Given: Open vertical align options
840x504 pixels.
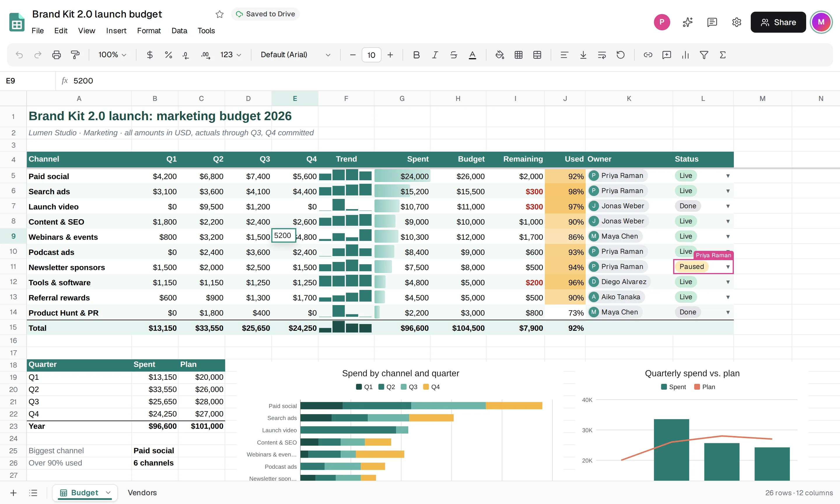Looking at the screenshot, I should coord(583,55).
